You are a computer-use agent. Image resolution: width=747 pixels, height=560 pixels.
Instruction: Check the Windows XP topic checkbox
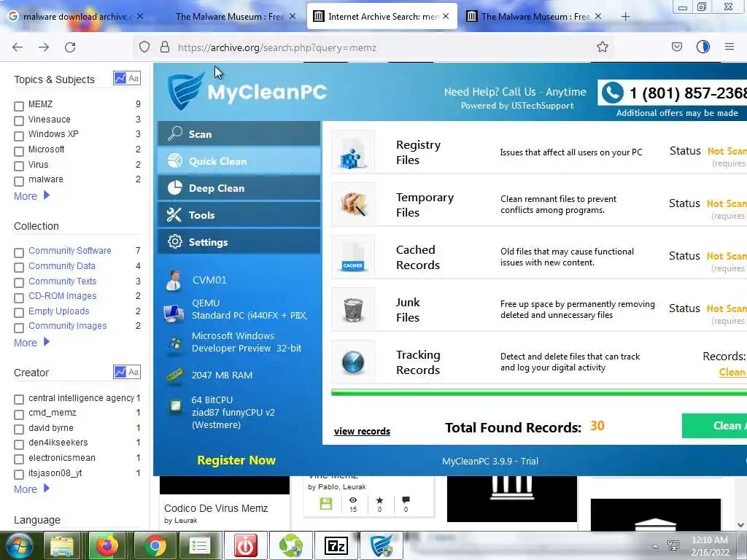(x=19, y=136)
